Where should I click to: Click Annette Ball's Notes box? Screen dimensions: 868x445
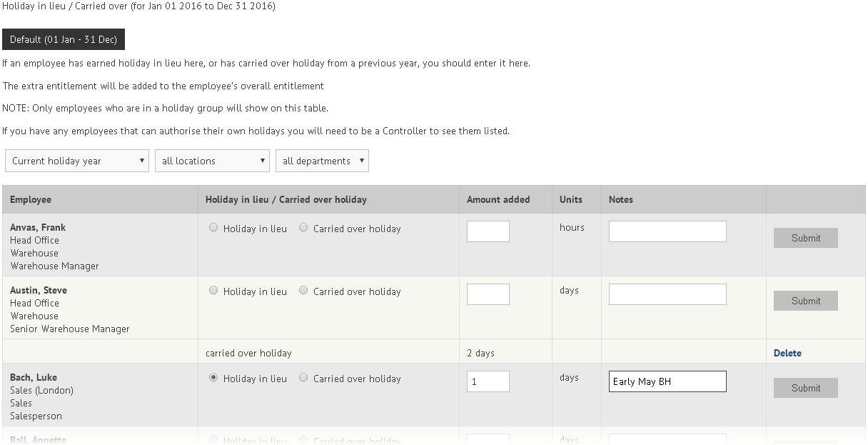click(x=667, y=439)
